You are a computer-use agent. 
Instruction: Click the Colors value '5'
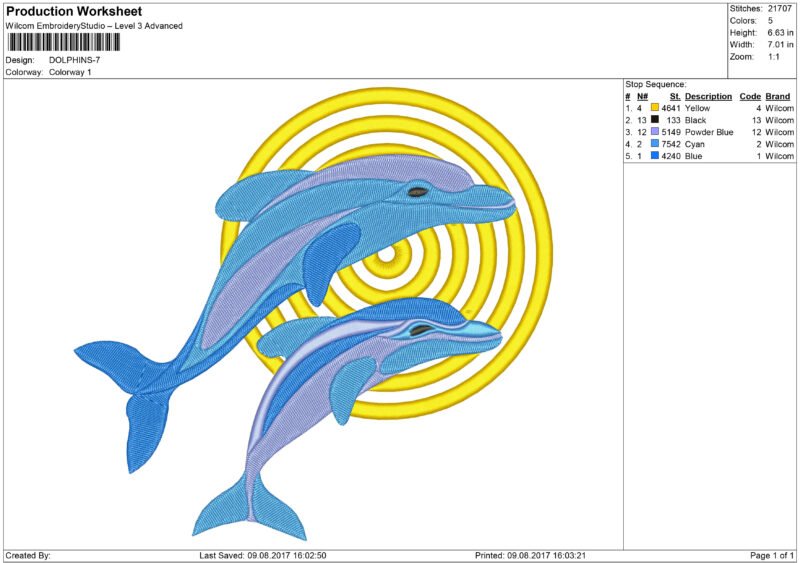[x=770, y=21]
